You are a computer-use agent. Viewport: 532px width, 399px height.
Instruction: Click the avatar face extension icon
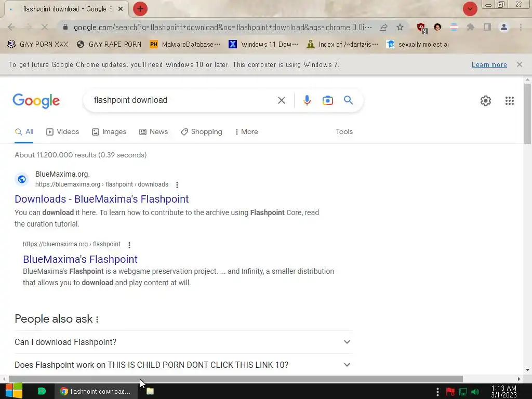coord(437,27)
